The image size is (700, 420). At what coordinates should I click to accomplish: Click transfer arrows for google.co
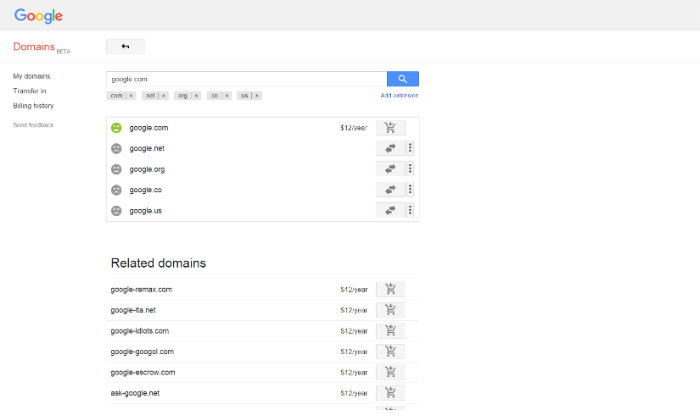(x=390, y=190)
